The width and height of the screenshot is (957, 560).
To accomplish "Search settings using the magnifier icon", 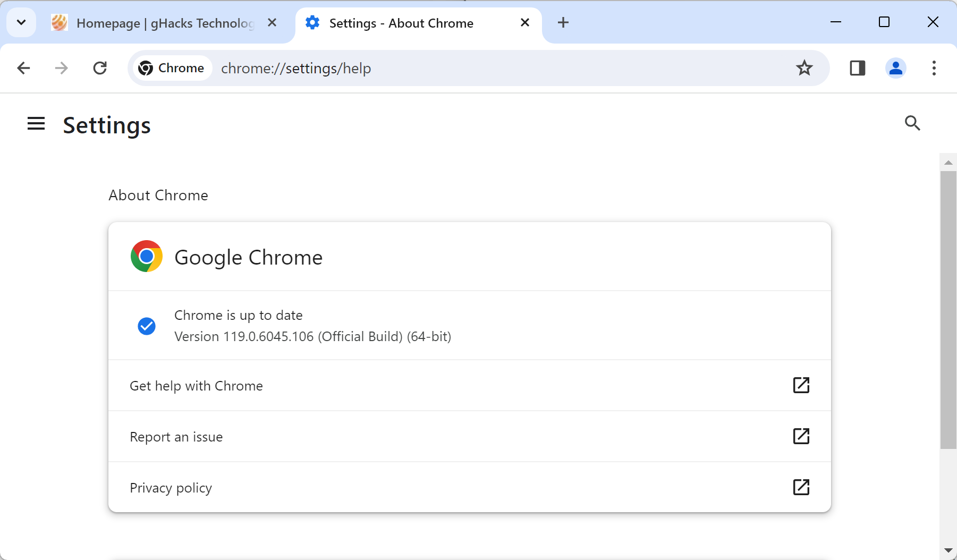I will [912, 123].
